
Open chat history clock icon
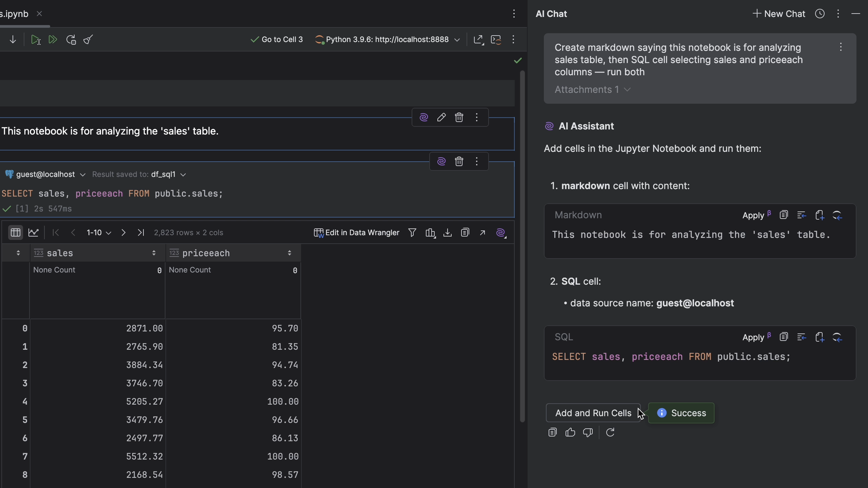(x=820, y=14)
